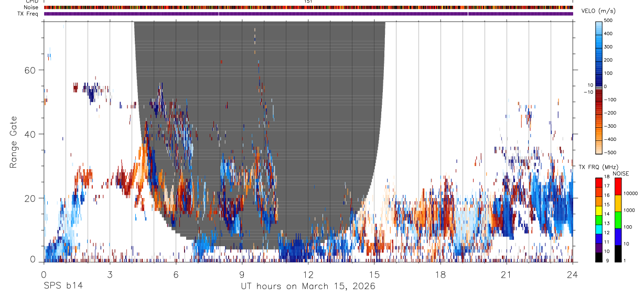644x297 pixels.
Task: Click the multicolored Noise strip above the plot
Action: (308, 7)
